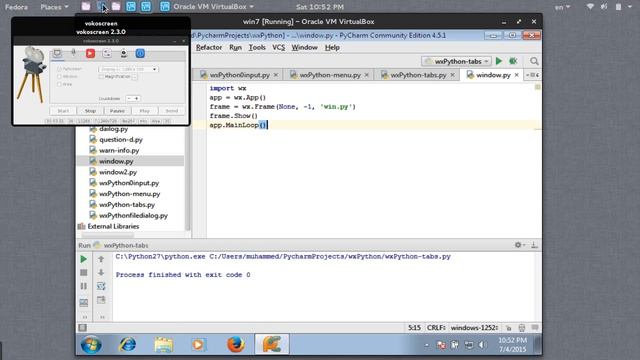The image size is (640, 360).
Task: Open PyCharm Search Everywhere magnifier
Action: click(534, 61)
